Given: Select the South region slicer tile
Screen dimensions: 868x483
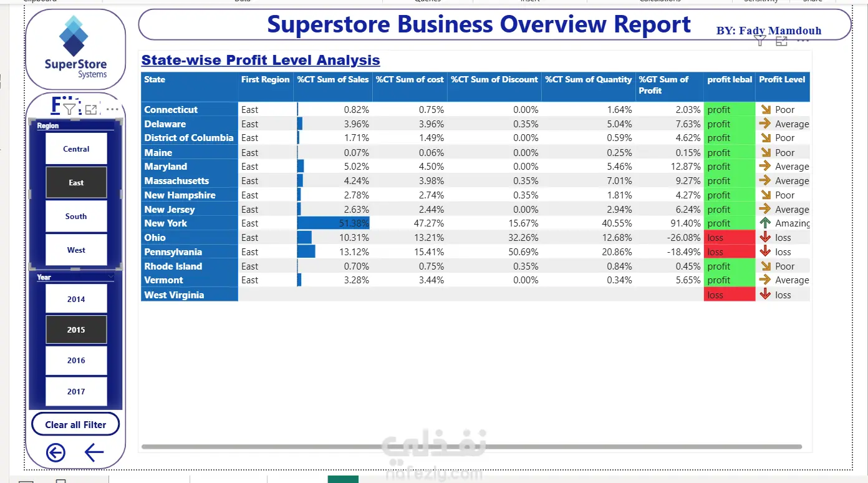Looking at the screenshot, I should (x=76, y=216).
